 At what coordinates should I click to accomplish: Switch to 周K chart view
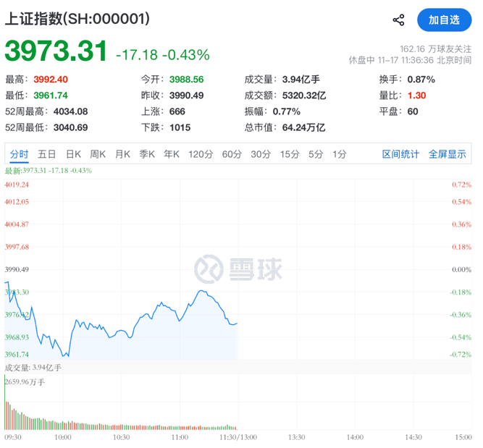pyautogui.click(x=98, y=154)
